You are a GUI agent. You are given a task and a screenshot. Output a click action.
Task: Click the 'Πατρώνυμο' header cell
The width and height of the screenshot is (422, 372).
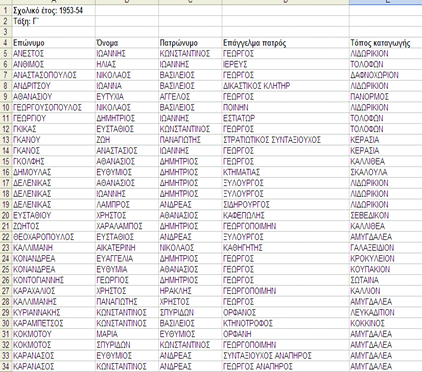pos(190,43)
